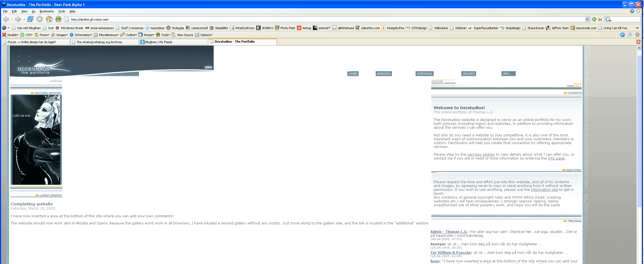Go back with the Back arrow
The image size is (644, 264).
(6, 19)
